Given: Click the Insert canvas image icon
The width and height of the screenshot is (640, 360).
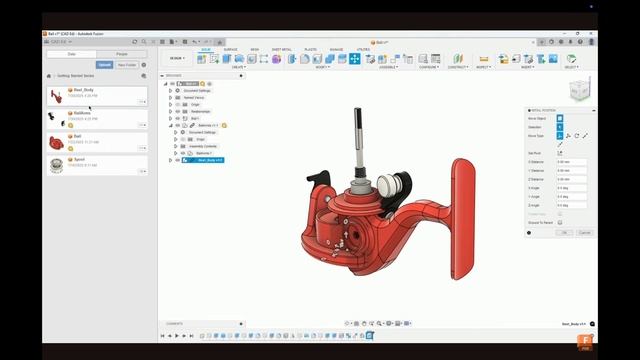Looking at the screenshot, I should click(x=553, y=59).
